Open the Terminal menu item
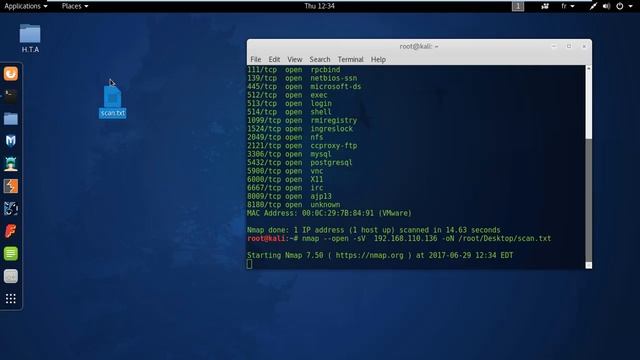Screen dimensions: 640x360 [350, 60]
